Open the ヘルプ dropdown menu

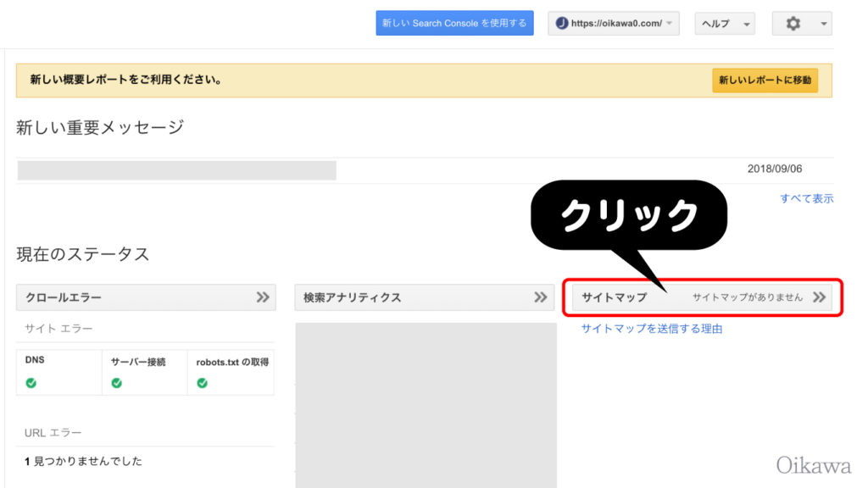coord(725,24)
